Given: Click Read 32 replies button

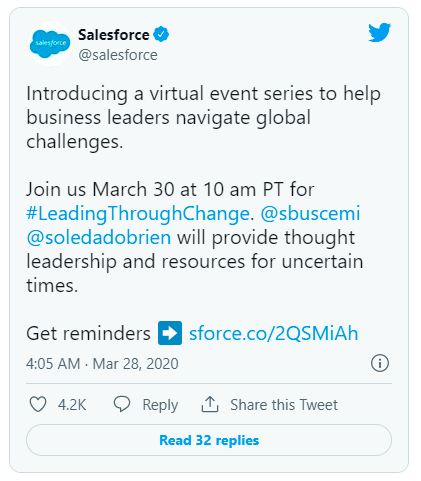Looking at the screenshot, I should click(209, 440).
